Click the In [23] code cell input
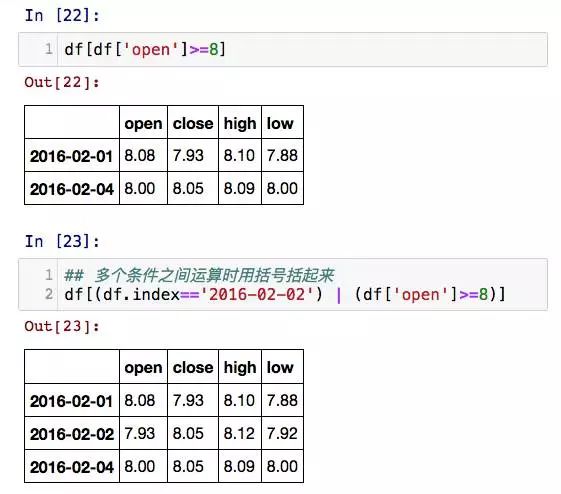This screenshot has width=561, height=494. 283,284
